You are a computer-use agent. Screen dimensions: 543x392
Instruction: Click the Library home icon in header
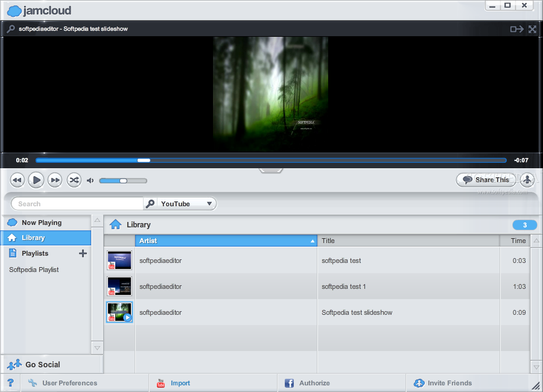[116, 224]
